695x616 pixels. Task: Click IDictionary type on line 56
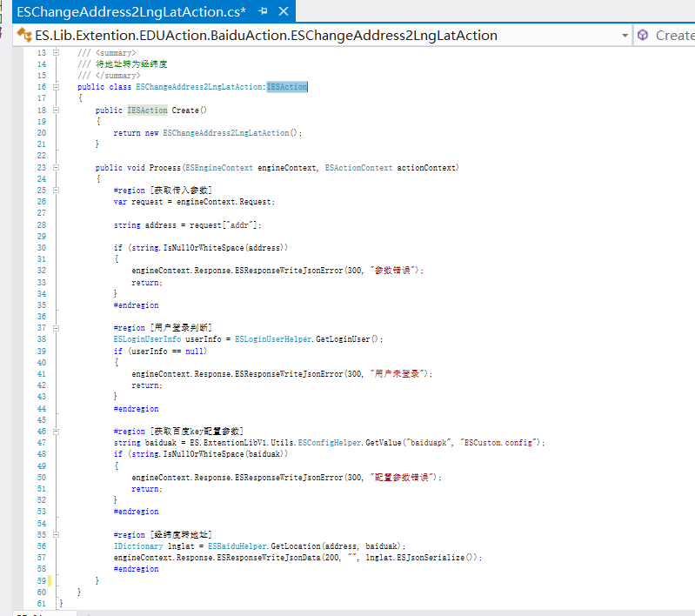[x=138, y=546]
